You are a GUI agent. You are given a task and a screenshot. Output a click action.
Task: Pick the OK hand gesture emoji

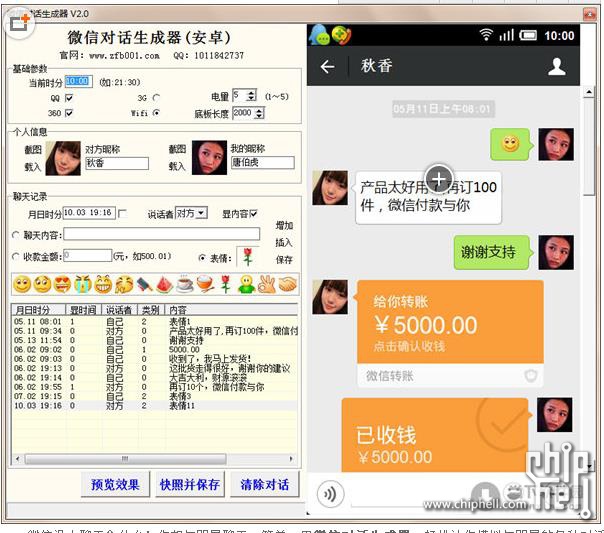click(x=267, y=285)
